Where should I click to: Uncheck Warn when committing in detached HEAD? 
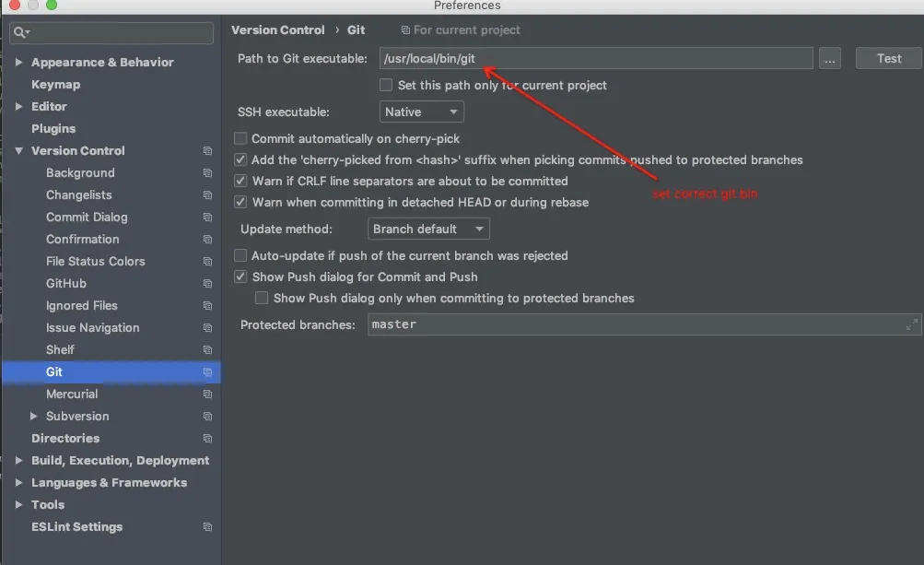coord(240,202)
